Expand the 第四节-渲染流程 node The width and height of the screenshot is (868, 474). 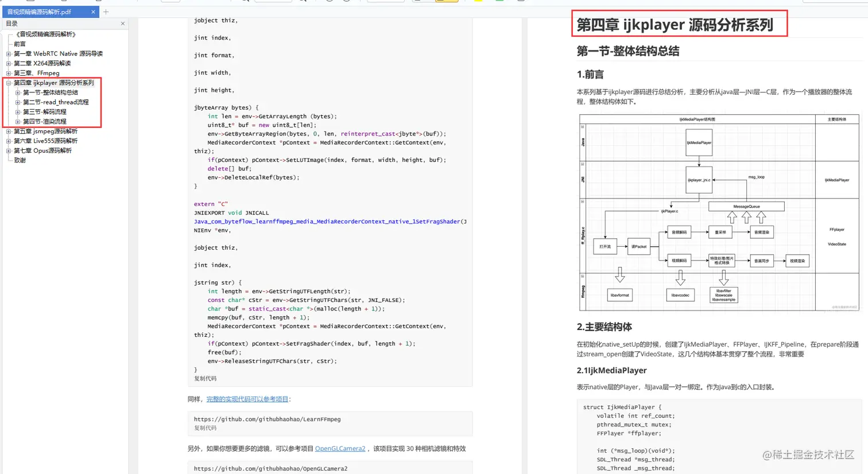pyautogui.click(x=18, y=122)
